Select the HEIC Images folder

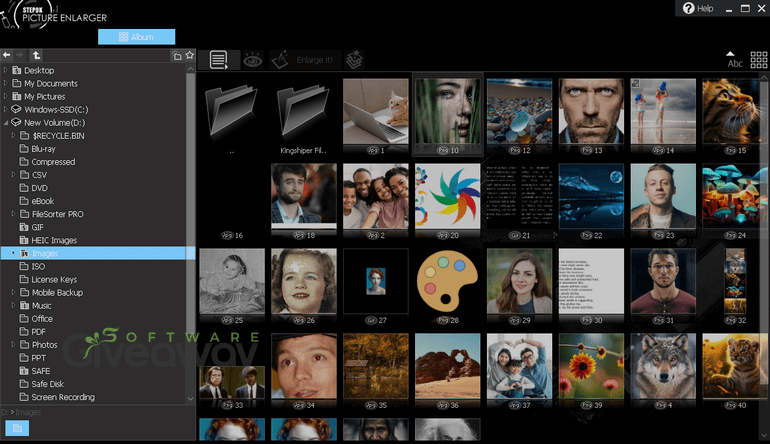[54, 240]
